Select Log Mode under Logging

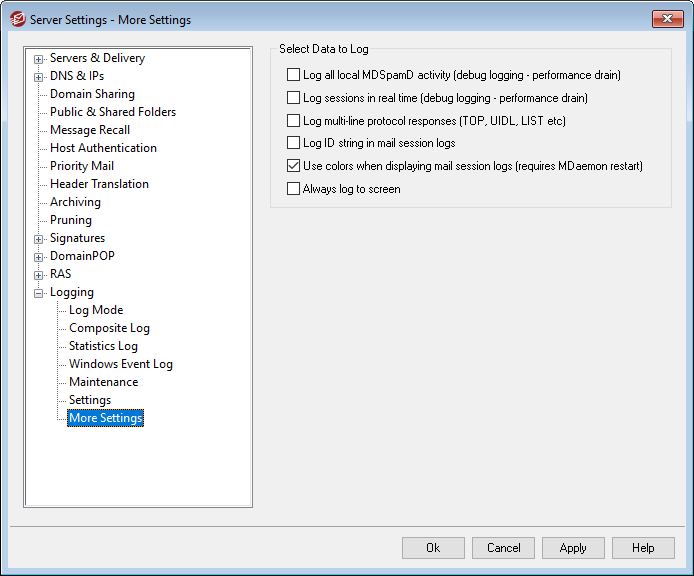[96, 310]
